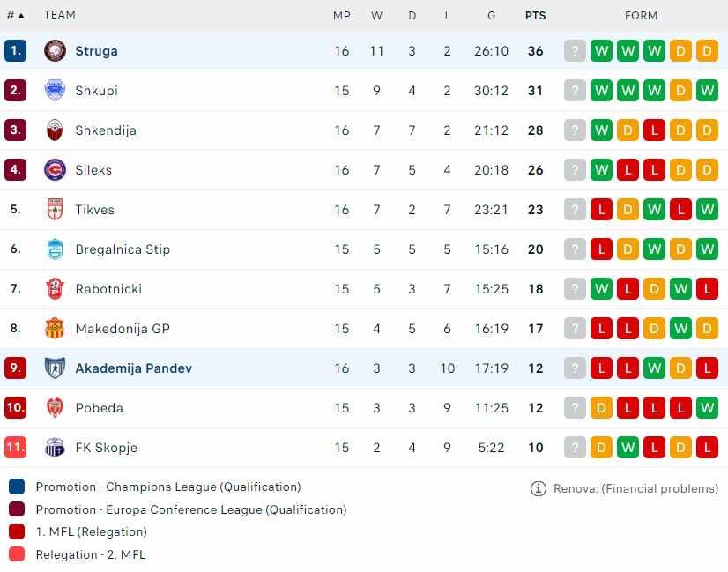Viewport: 728px width, 572px height.
Task: Click Shkendija's red loss form badge
Action: pyautogui.click(x=654, y=130)
